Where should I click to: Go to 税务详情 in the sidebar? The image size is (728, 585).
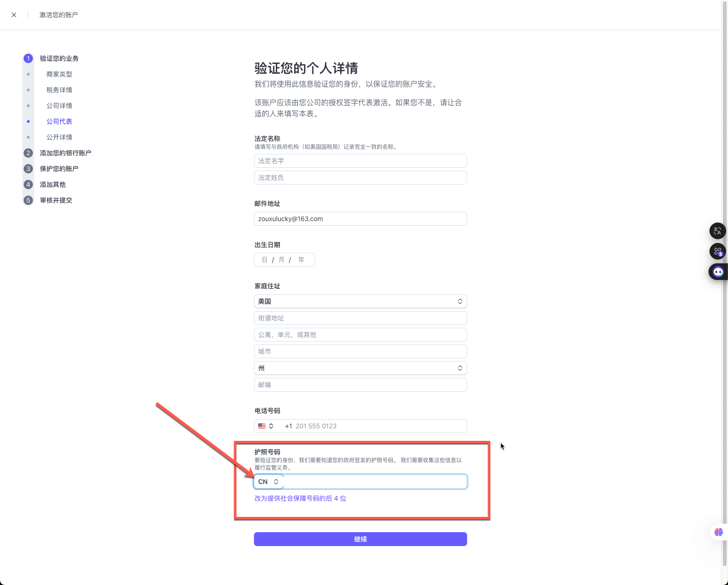click(59, 90)
